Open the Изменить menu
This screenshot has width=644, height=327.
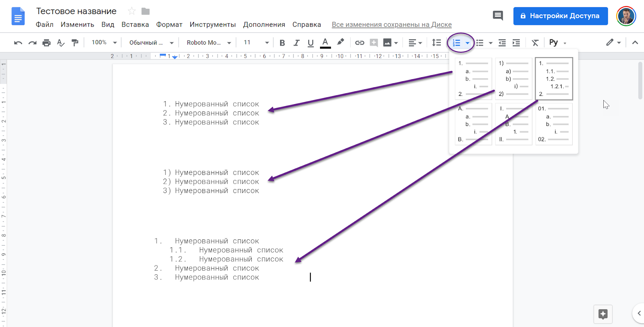77,25
